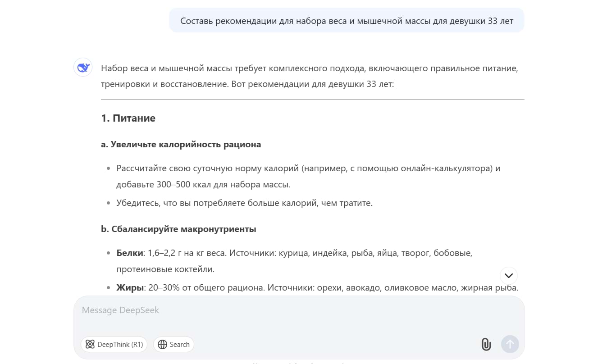Click the paperclip attach file icon
The image size is (607, 364).
[x=486, y=345]
